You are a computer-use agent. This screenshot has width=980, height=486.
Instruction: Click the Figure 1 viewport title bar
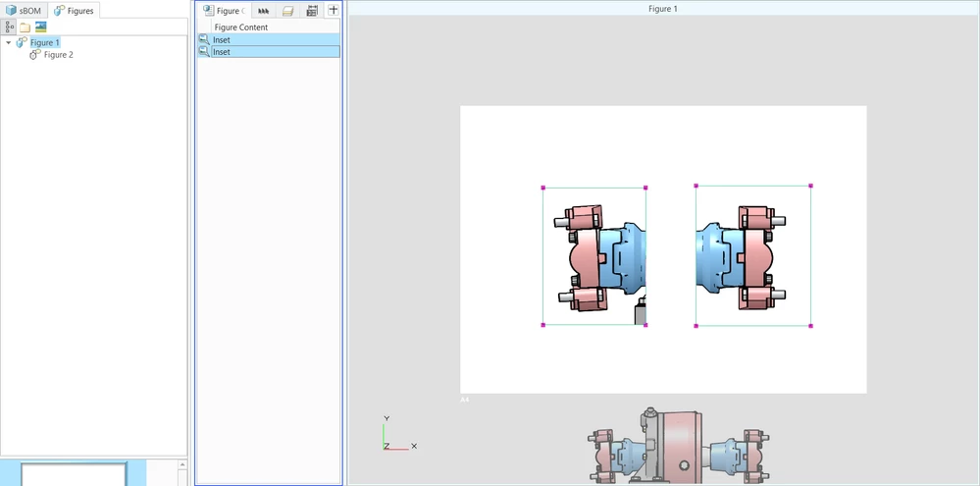tap(663, 8)
